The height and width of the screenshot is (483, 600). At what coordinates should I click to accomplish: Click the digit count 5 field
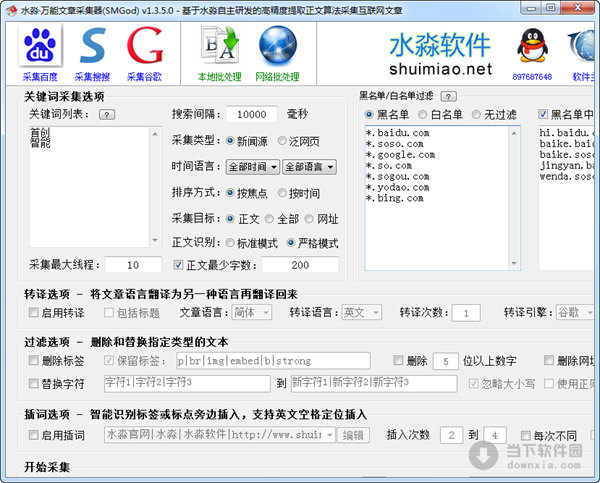(x=446, y=361)
